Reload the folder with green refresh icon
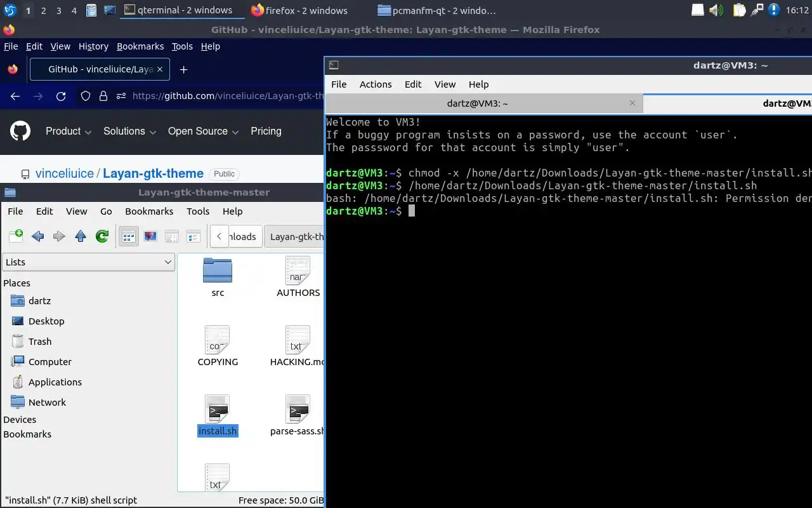Screen dimensions: 812x508 [102, 236]
